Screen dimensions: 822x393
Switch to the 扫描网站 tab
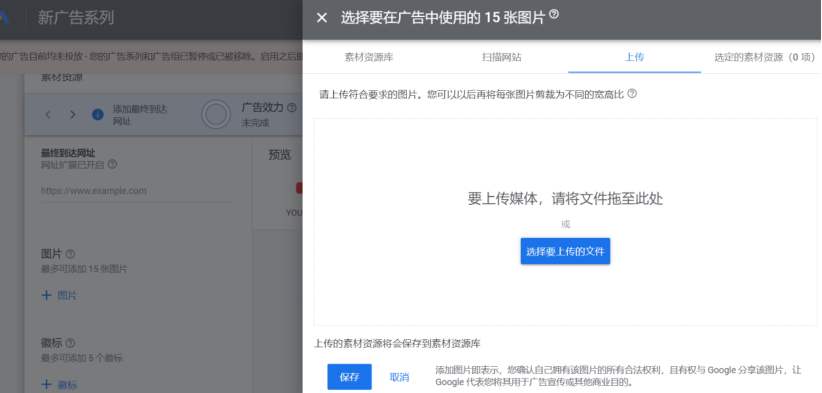click(x=502, y=57)
